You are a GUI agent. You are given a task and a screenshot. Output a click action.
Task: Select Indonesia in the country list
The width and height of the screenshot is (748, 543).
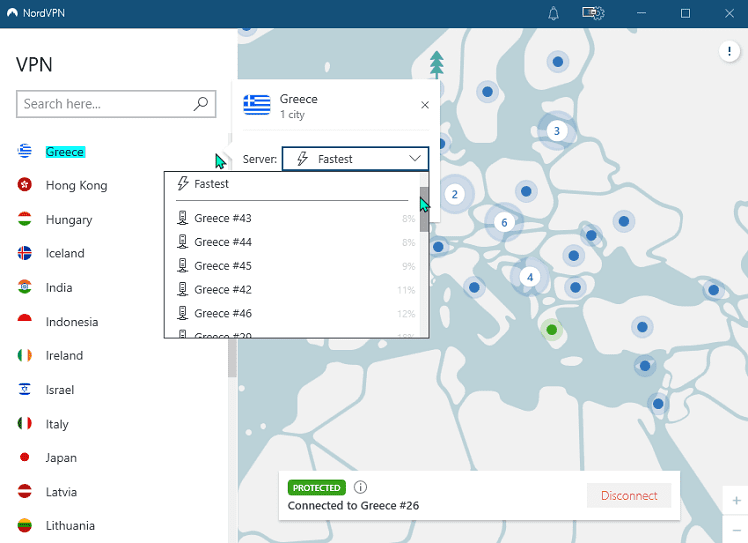pos(72,322)
